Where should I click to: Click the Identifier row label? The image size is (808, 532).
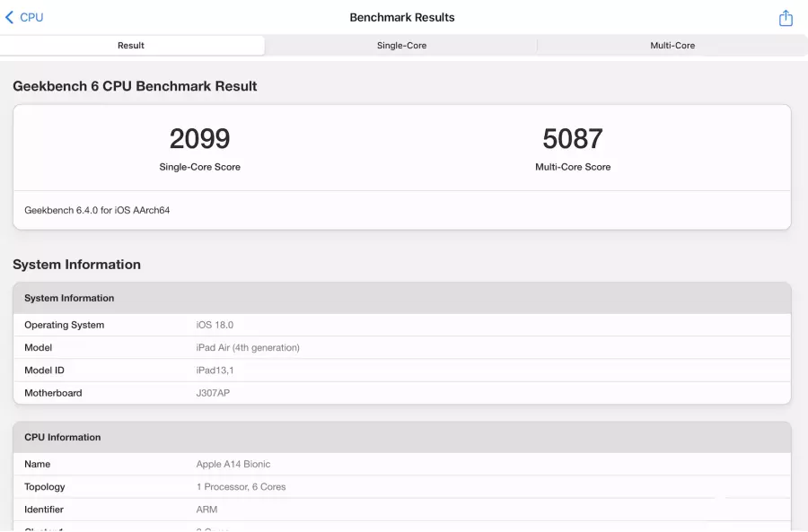[44, 510]
